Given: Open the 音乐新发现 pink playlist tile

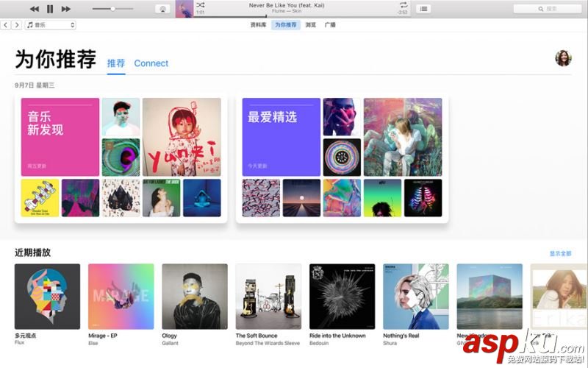Looking at the screenshot, I should pyautogui.click(x=60, y=137).
